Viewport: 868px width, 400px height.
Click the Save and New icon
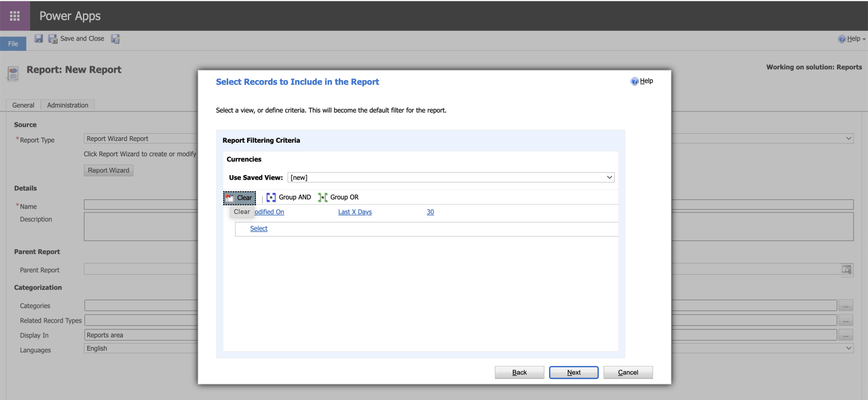[116, 39]
